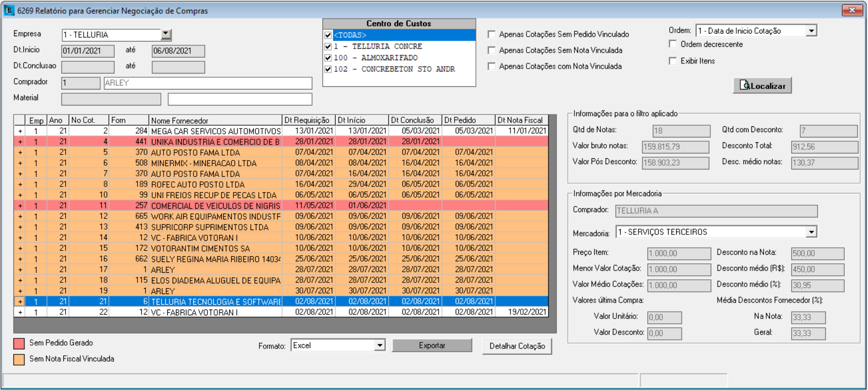Click the app icon in the title bar

click(x=9, y=10)
